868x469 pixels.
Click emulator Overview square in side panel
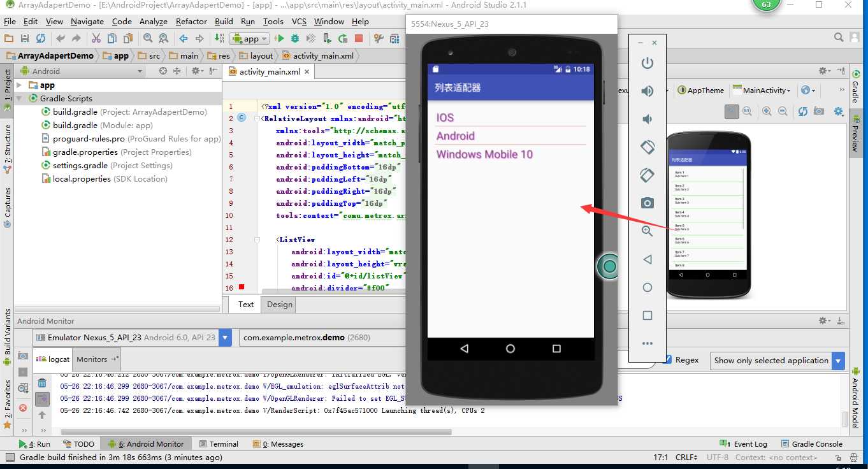pos(647,315)
